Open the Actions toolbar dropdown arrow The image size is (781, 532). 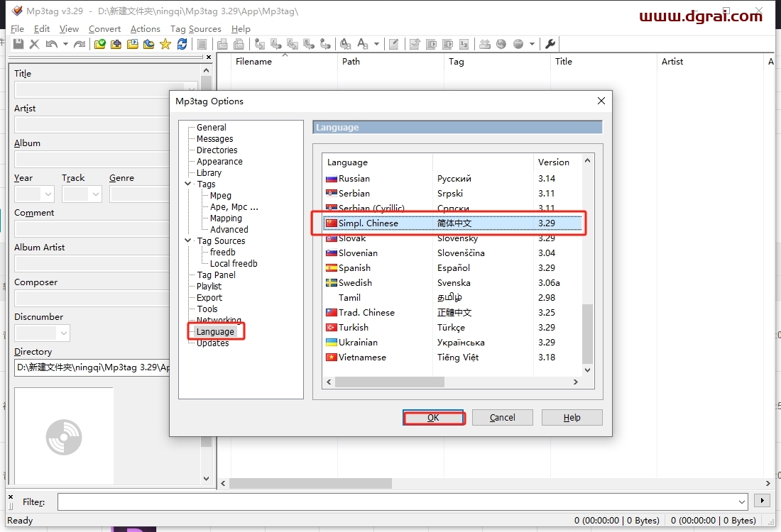376,44
